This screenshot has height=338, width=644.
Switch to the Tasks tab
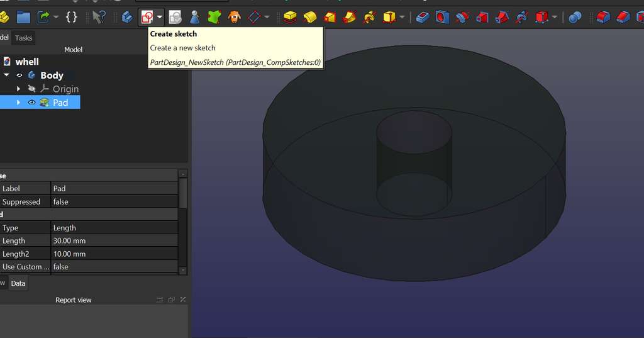coord(23,38)
